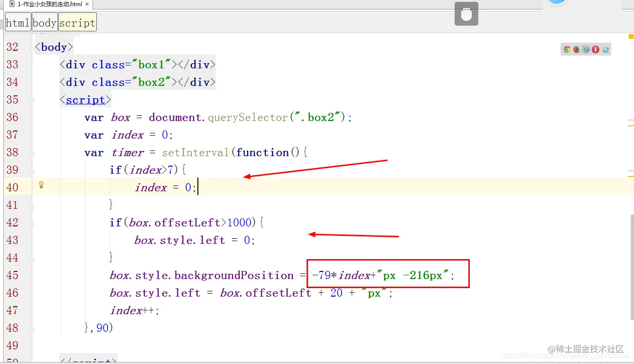Collapse the setInterval function fold on line 38
Viewport: 634px width, 364px height.
(32, 154)
